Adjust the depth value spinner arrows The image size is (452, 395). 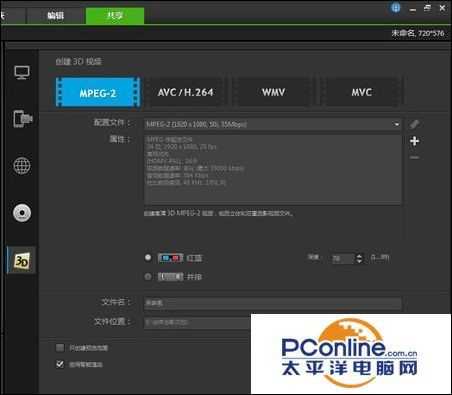[359, 258]
